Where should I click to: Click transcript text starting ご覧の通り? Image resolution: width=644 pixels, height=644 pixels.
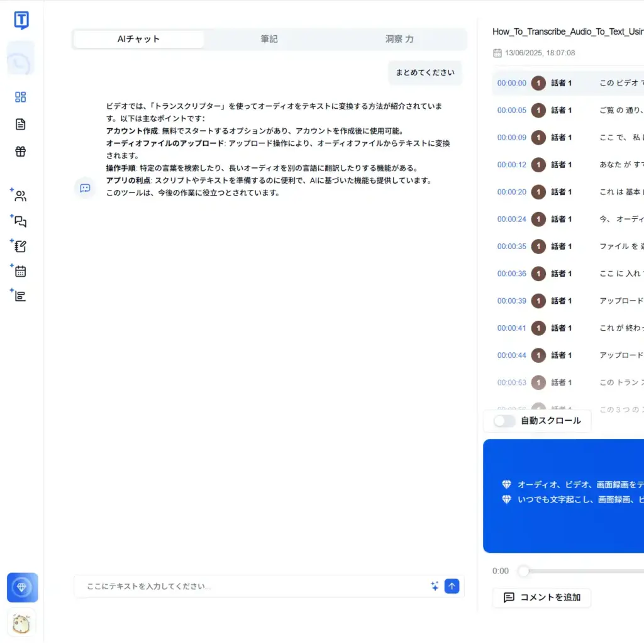click(621, 110)
